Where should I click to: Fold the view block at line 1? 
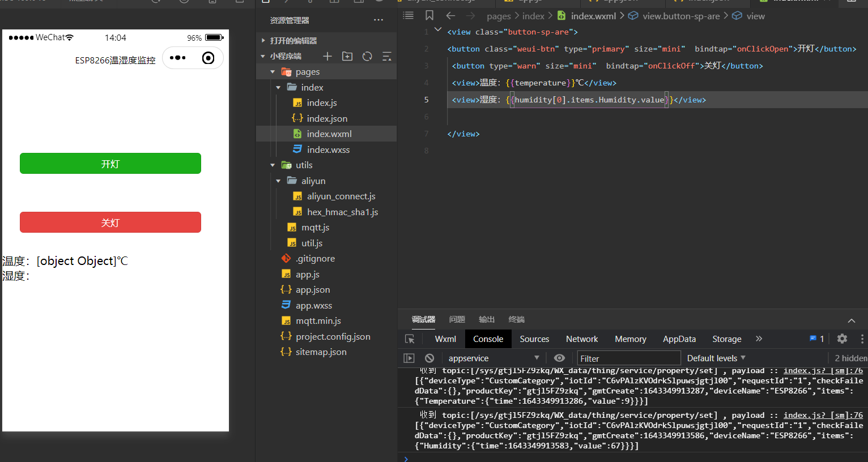coord(438,29)
